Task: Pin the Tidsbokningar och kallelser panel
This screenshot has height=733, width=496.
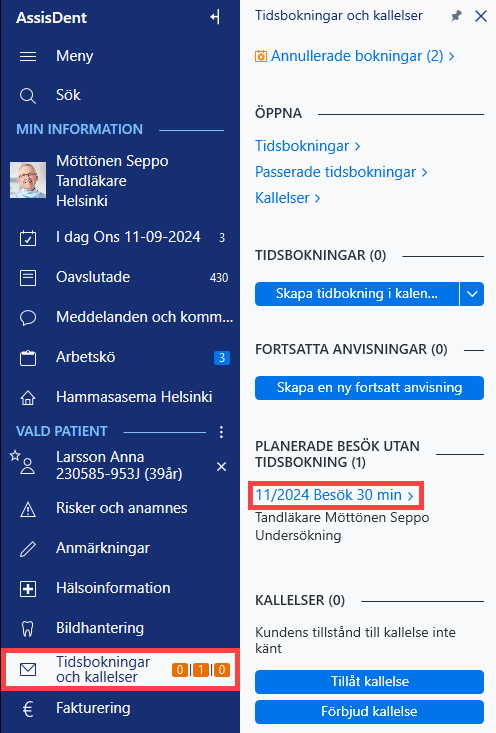Action: point(456,16)
